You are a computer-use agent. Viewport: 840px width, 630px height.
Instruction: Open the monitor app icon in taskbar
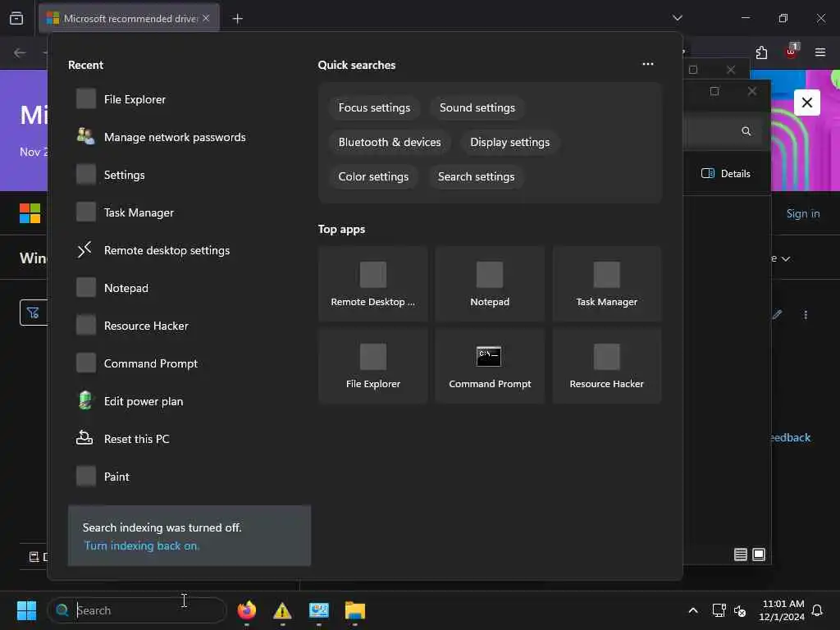319,610
